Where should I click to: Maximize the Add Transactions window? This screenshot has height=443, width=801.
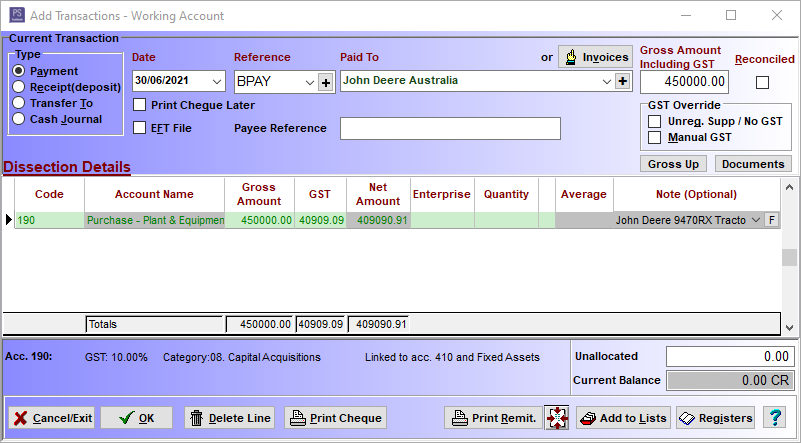(731, 15)
